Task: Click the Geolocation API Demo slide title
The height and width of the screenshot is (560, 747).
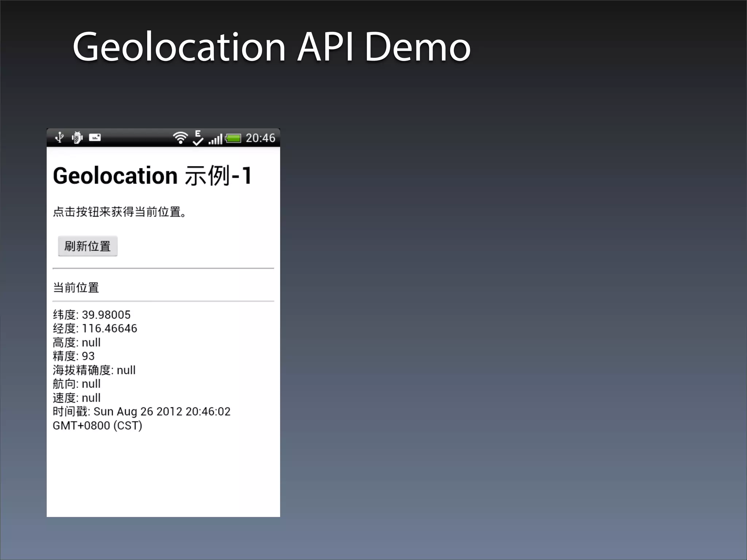Action: [x=272, y=47]
